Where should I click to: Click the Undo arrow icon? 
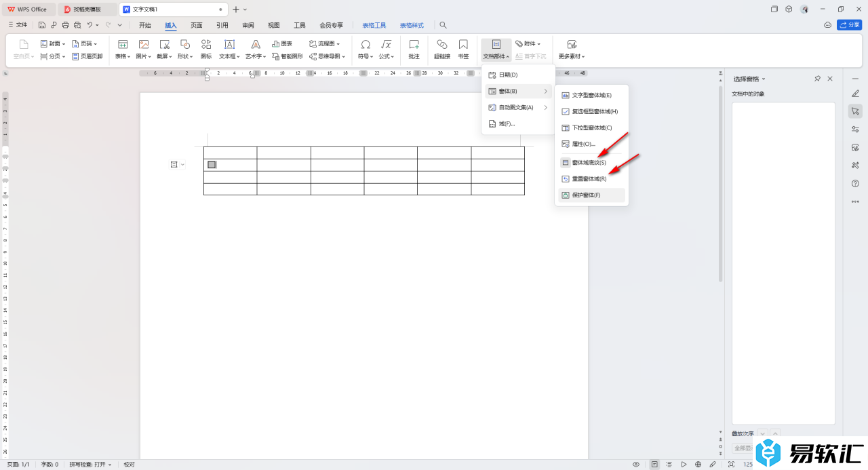[90, 25]
